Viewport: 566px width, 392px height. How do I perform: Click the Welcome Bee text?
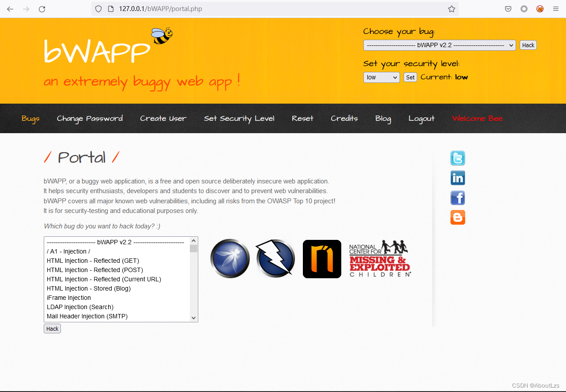[x=477, y=118]
